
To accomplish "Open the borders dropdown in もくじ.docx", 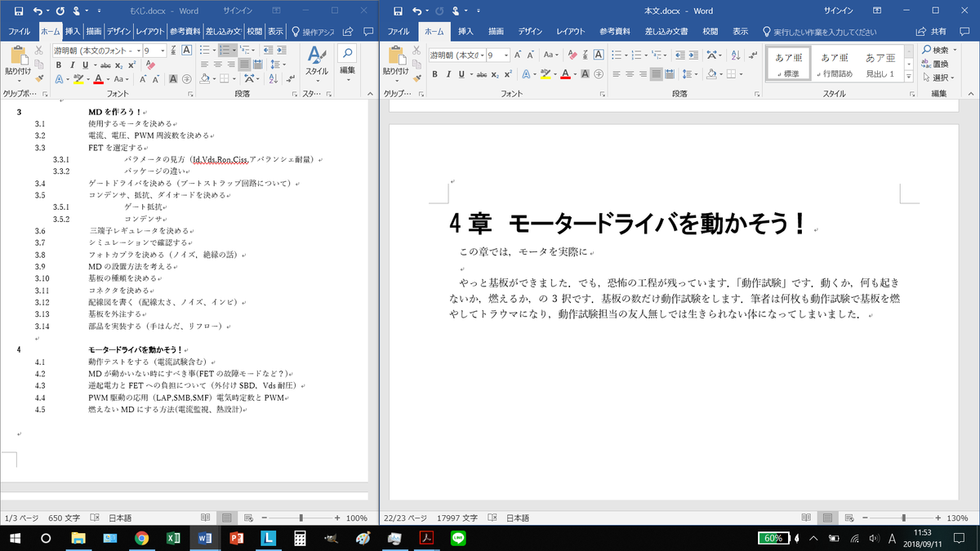I will click(234, 79).
